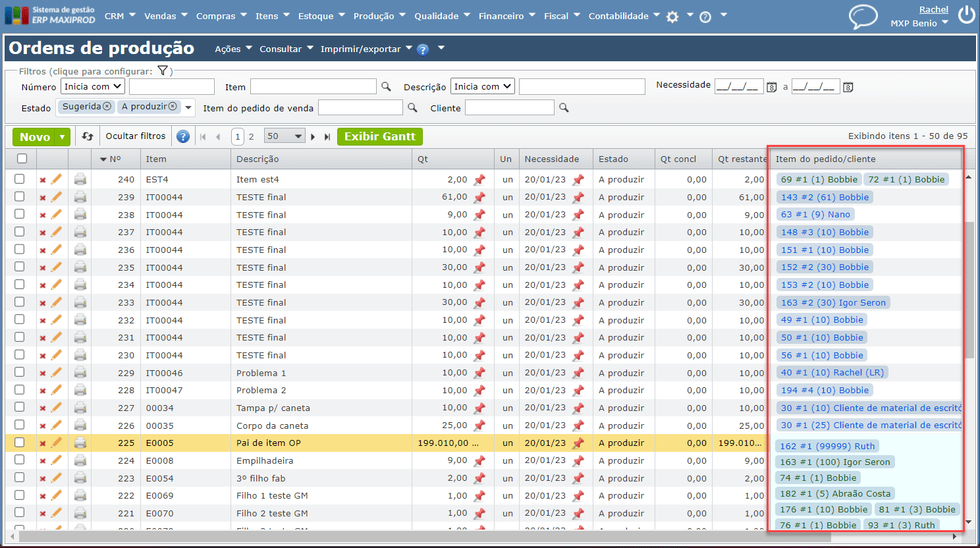Expand the Estado filter dropdown arrow
Image resolution: width=980 pixels, height=548 pixels.
(x=189, y=107)
